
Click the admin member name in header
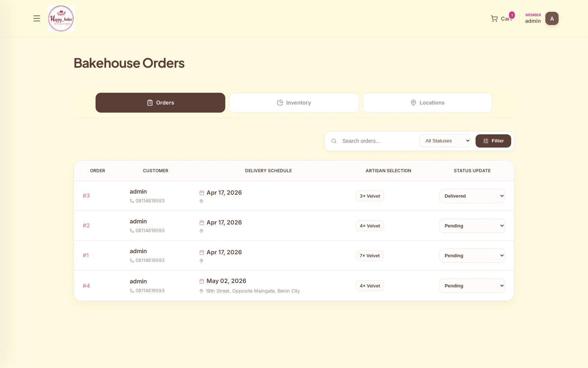pyautogui.click(x=533, y=21)
